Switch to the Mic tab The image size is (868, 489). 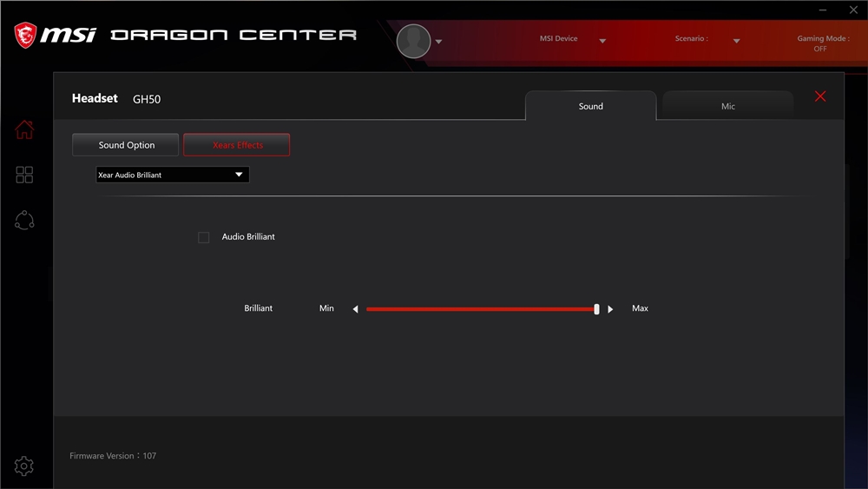(x=728, y=106)
